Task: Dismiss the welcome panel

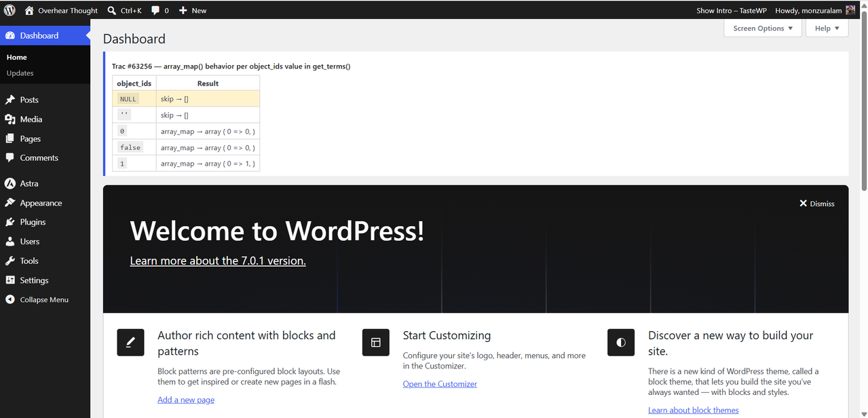Action: (x=817, y=204)
